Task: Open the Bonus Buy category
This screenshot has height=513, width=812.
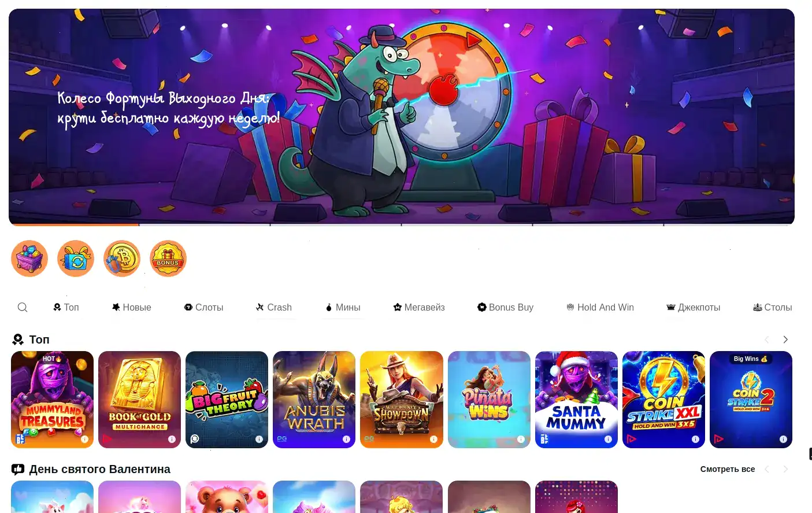Action: [505, 307]
